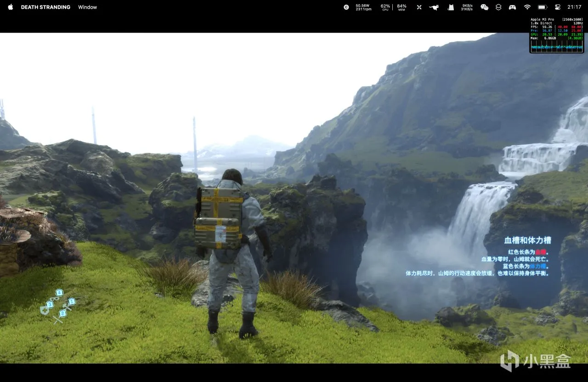588x382 pixels.
Task: Click the sitting cat menu bar icon
Action: pos(451,7)
